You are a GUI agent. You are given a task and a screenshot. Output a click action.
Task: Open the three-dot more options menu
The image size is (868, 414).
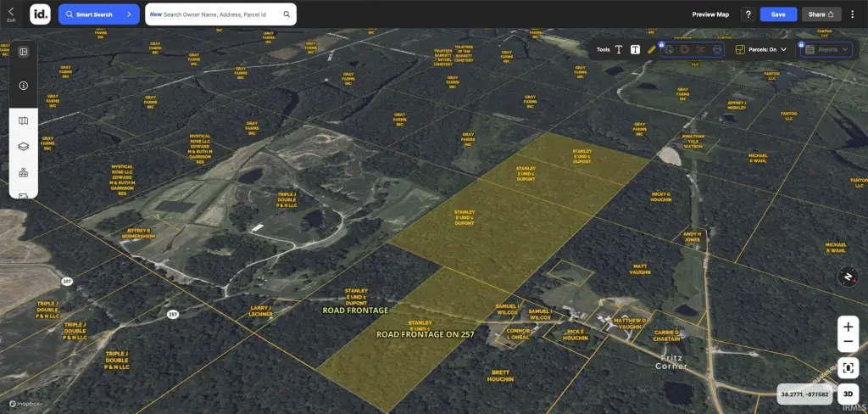852,14
